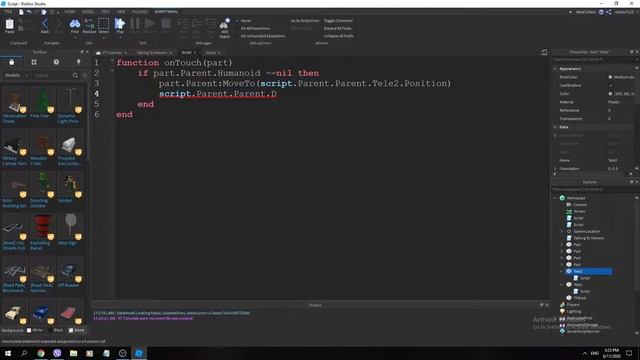Collapse the selected Tele2 tree node
This screenshot has height=360, width=640.
[562, 271]
